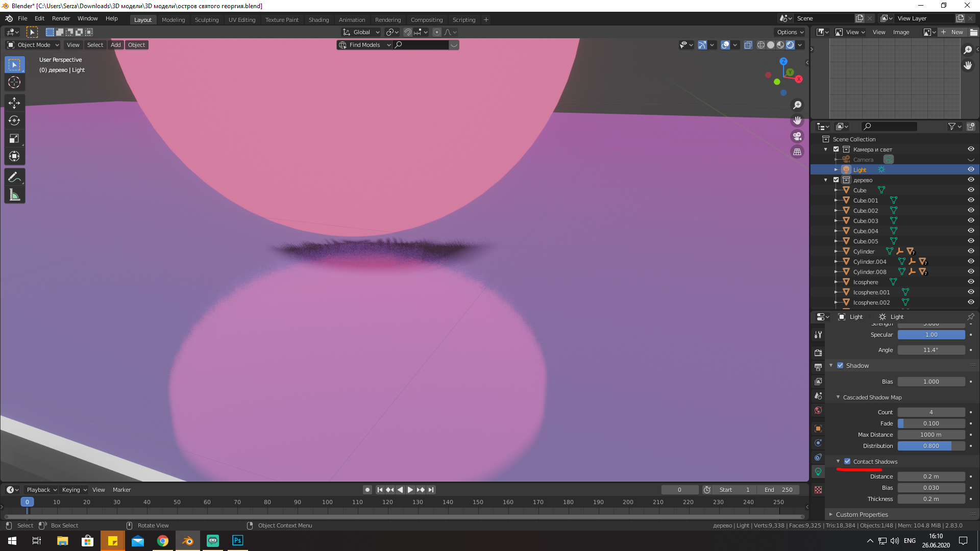Activate the Scale tool
Screen dimensions: 980x551
pos(14,138)
